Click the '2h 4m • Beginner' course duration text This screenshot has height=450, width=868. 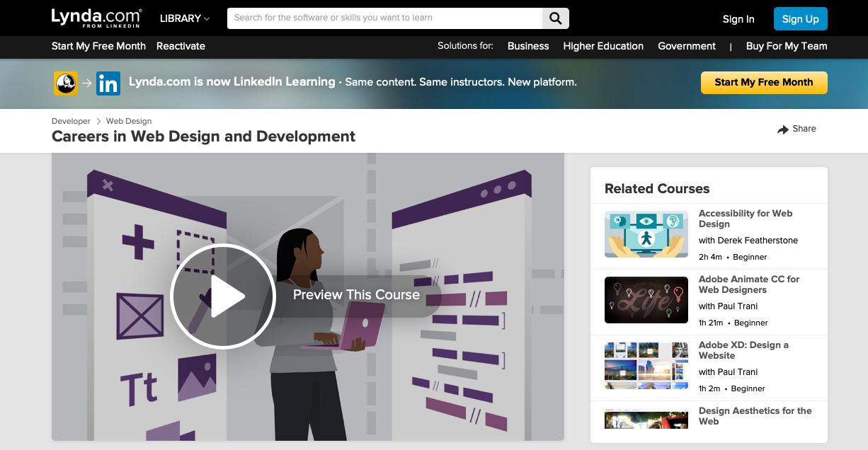point(733,257)
